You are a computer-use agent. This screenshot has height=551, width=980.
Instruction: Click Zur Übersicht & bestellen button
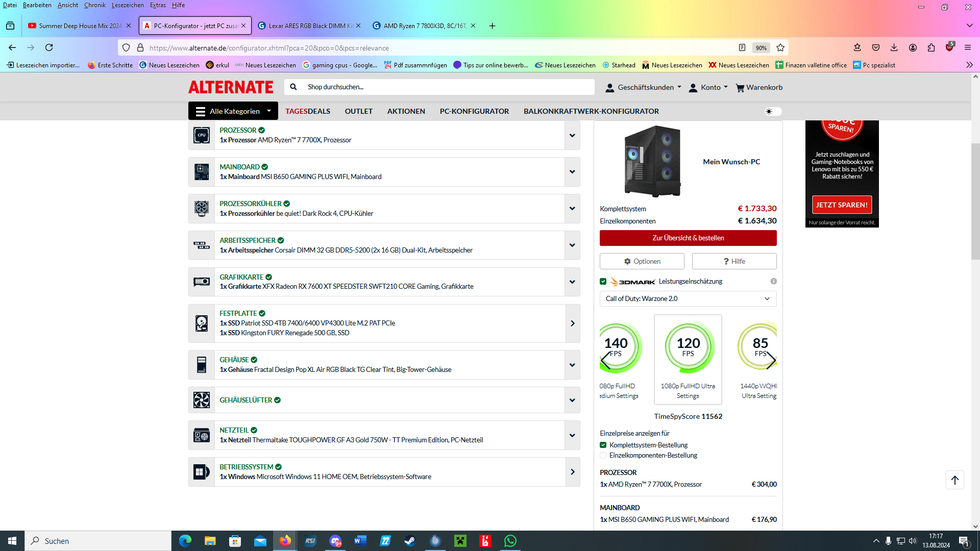coord(688,238)
